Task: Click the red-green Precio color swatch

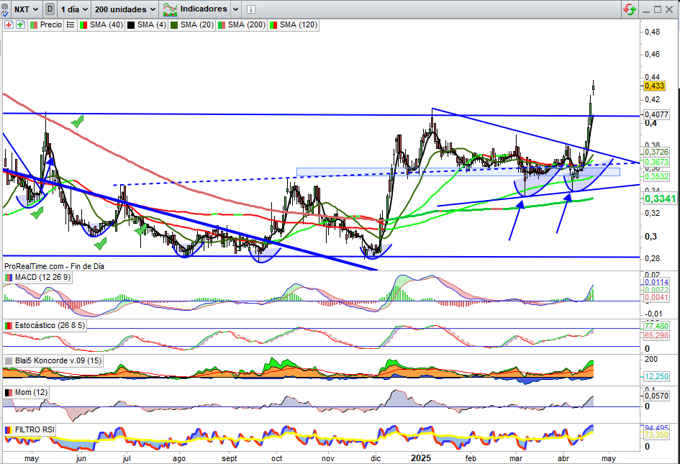Action: point(34,25)
